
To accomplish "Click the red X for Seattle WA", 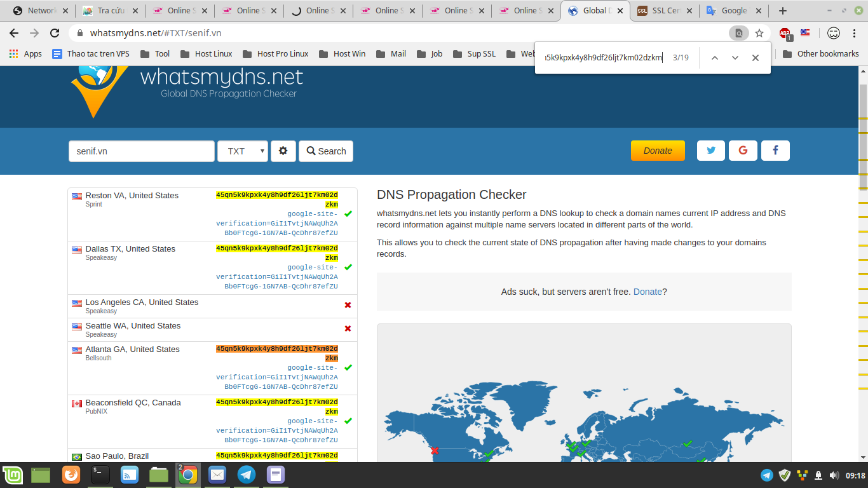I will point(348,329).
